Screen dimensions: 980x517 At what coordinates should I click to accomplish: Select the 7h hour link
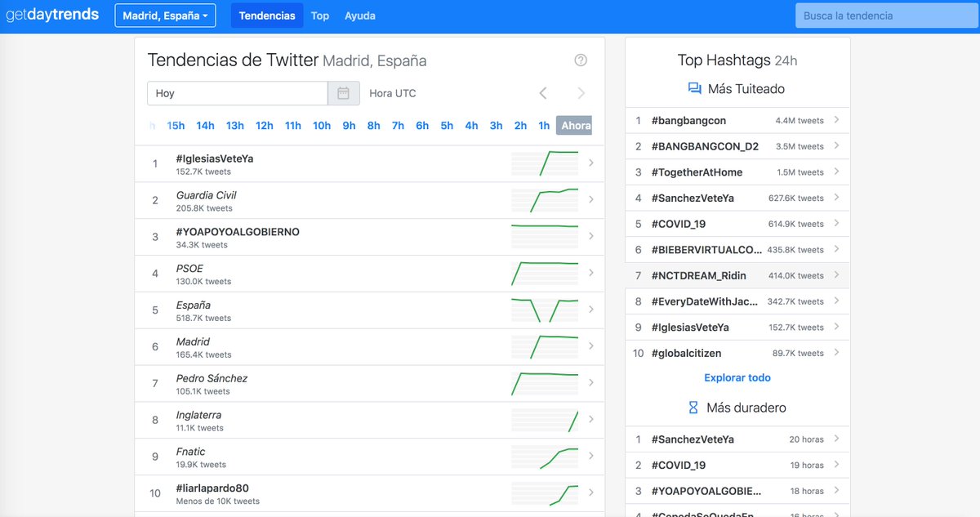398,126
